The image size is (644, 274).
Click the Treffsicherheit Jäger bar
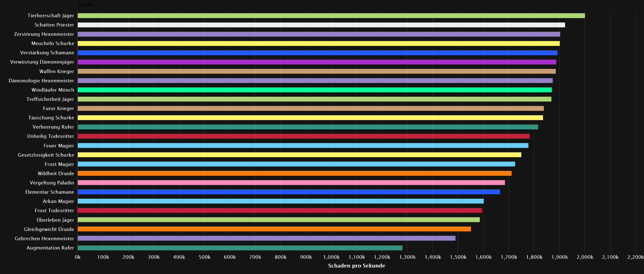(314, 99)
